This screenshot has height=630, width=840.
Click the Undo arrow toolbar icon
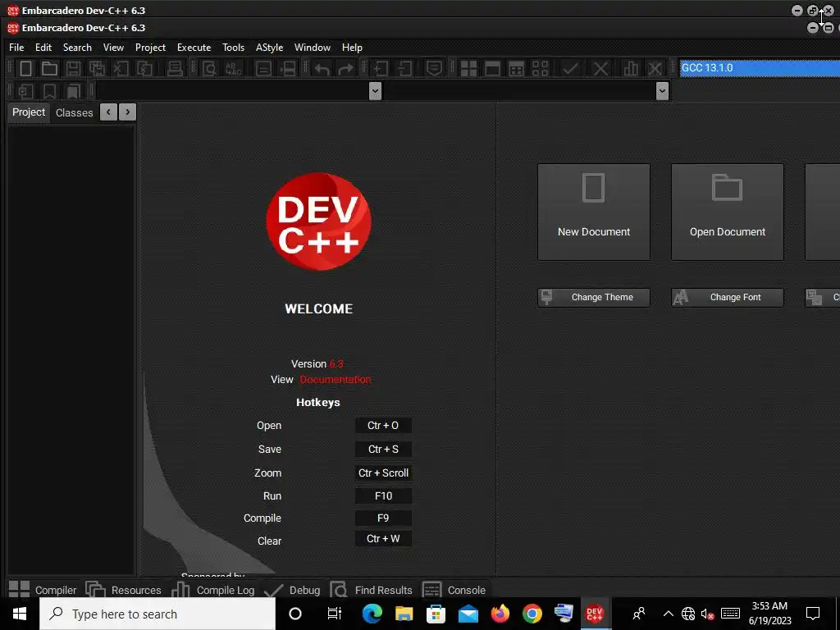pos(322,69)
